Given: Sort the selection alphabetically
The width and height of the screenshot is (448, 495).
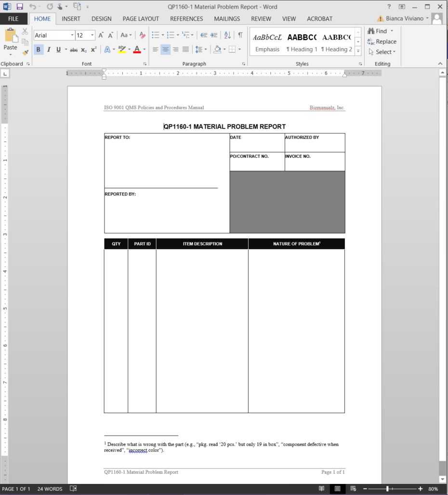Looking at the screenshot, I should [227, 35].
